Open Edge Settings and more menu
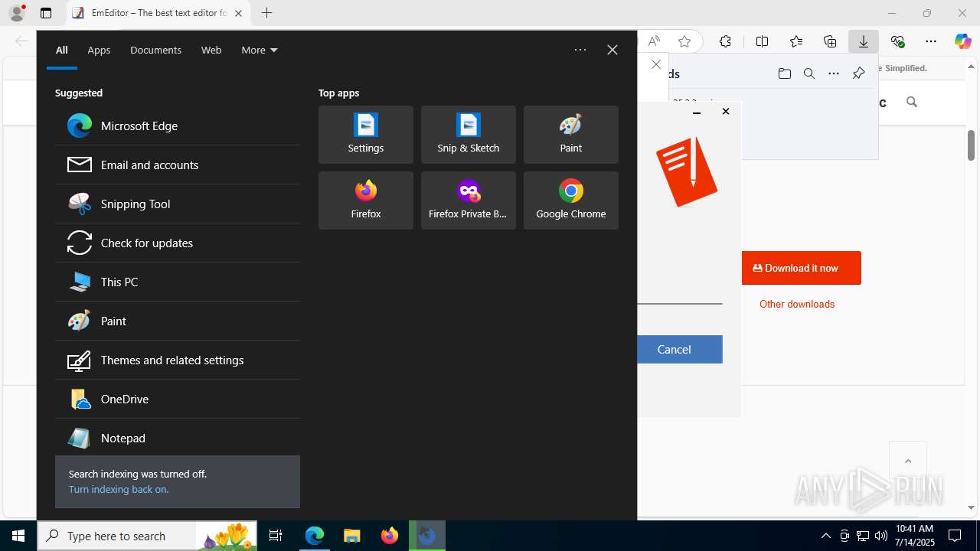Viewport: 980px width, 551px height. [x=931, y=41]
